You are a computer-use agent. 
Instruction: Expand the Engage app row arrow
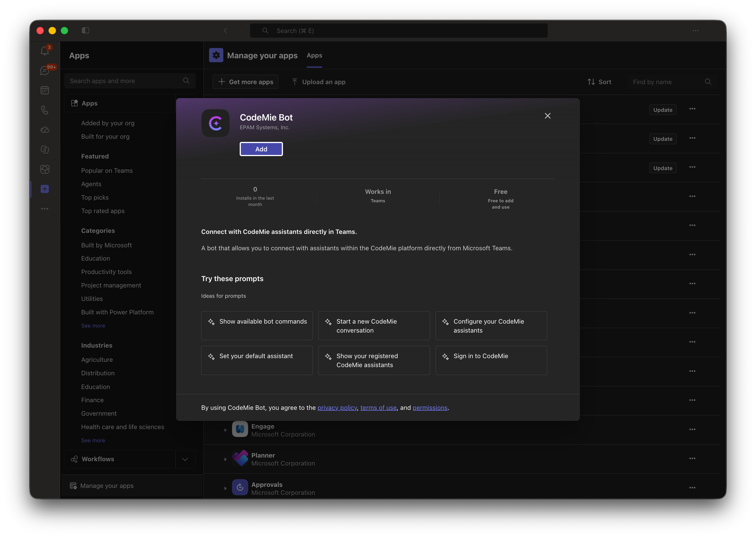pyautogui.click(x=225, y=430)
